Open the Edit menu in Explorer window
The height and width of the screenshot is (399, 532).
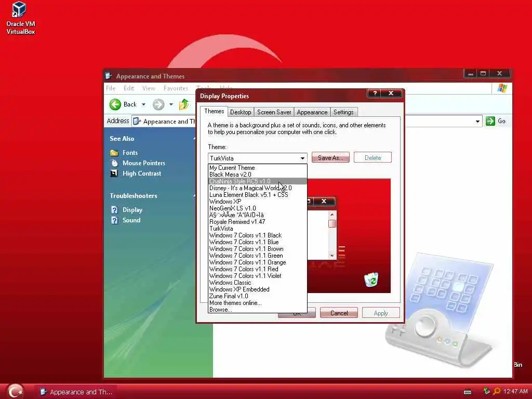[x=129, y=88]
